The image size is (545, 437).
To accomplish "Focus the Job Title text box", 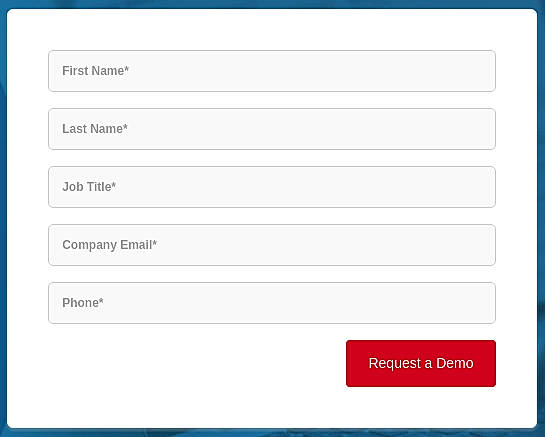I will tap(272, 187).
